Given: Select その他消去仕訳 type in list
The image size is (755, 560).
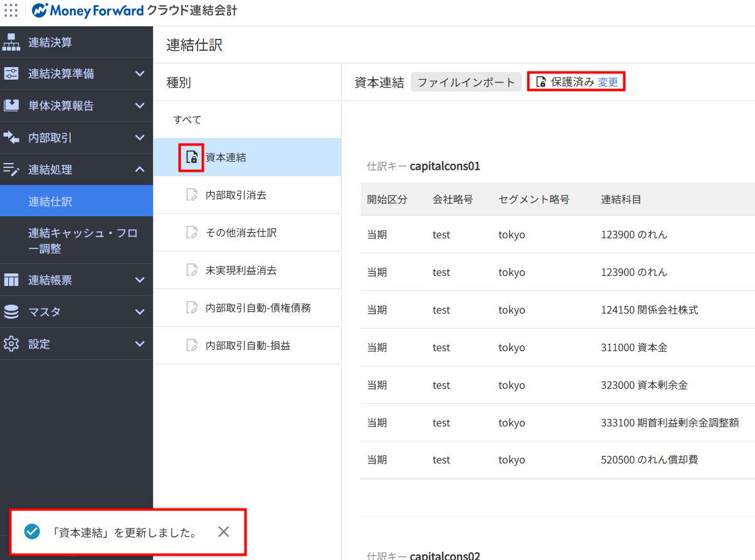Looking at the screenshot, I should click(x=241, y=233).
